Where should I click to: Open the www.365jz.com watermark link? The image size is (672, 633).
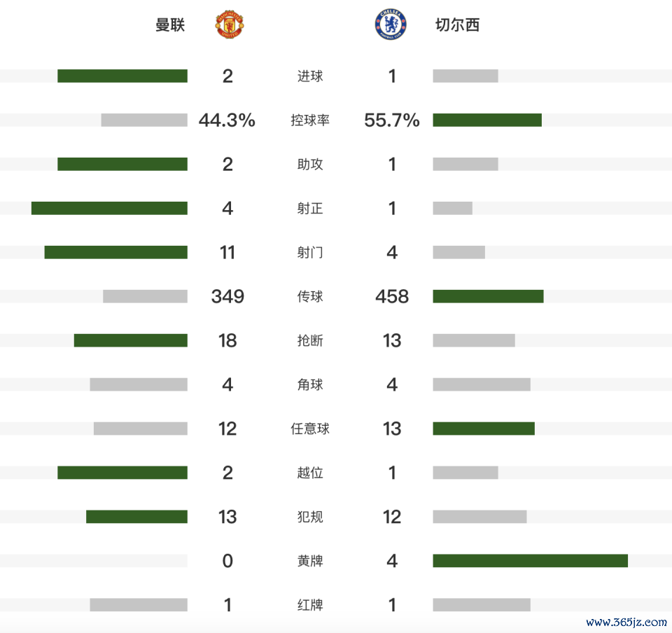626,621
